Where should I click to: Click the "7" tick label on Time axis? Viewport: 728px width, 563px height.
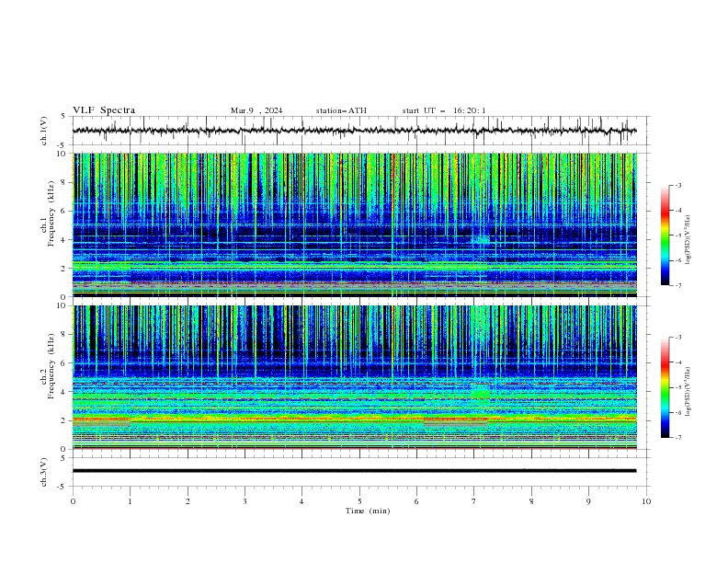(474, 501)
